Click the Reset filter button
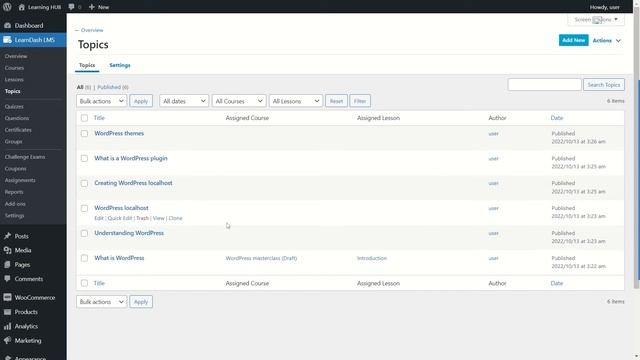Viewport: 640px width, 360px height. coord(336,101)
